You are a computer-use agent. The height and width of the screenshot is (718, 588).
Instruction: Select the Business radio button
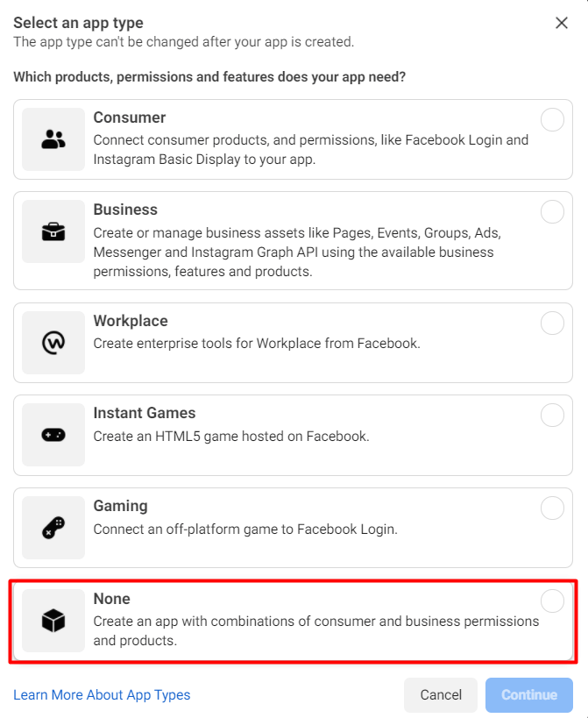tap(552, 211)
